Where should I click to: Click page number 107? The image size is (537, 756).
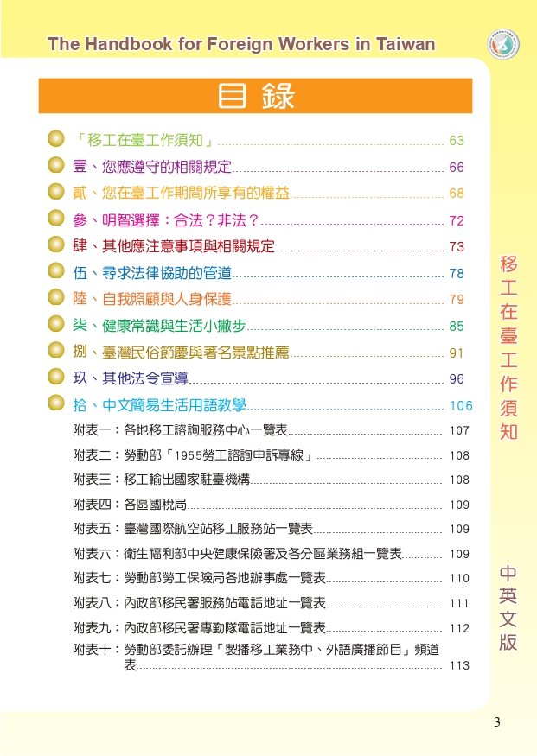459,430
